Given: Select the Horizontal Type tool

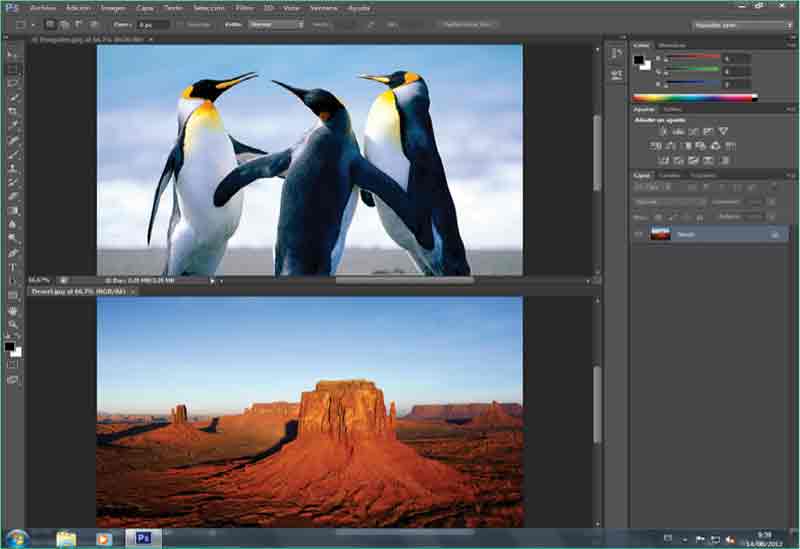Looking at the screenshot, I should [13, 267].
